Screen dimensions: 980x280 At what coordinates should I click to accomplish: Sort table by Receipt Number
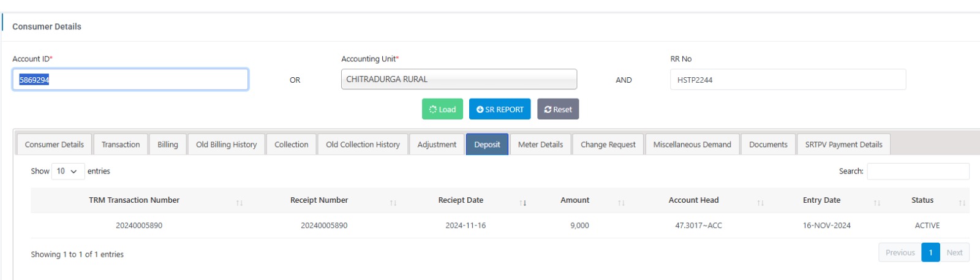tap(319, 200)
